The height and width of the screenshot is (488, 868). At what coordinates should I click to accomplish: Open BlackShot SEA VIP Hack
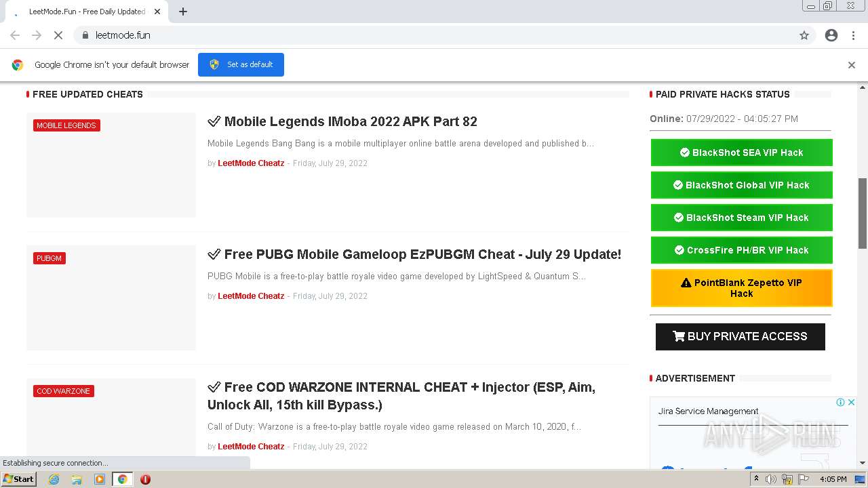[741, 152]
